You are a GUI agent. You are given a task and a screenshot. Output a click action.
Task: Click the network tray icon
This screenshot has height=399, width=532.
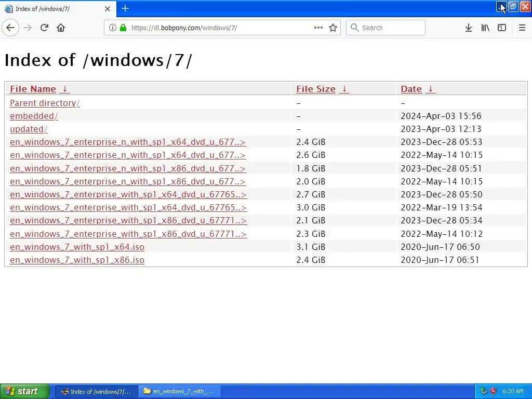[484, 391]
